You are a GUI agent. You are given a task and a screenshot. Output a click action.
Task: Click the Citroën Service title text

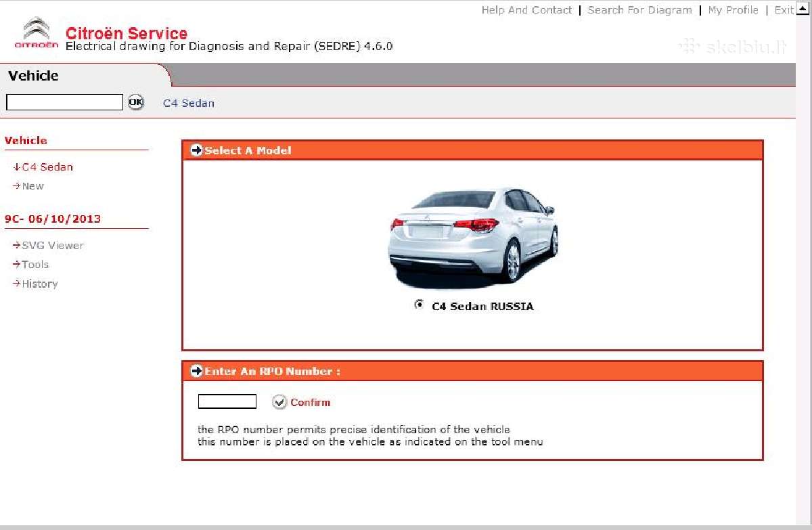127,33
